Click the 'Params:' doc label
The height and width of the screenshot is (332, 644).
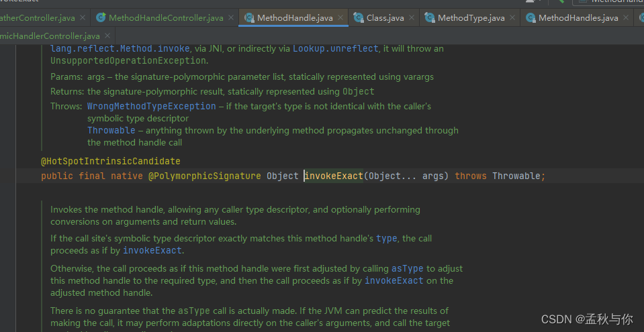click(66, 76)
